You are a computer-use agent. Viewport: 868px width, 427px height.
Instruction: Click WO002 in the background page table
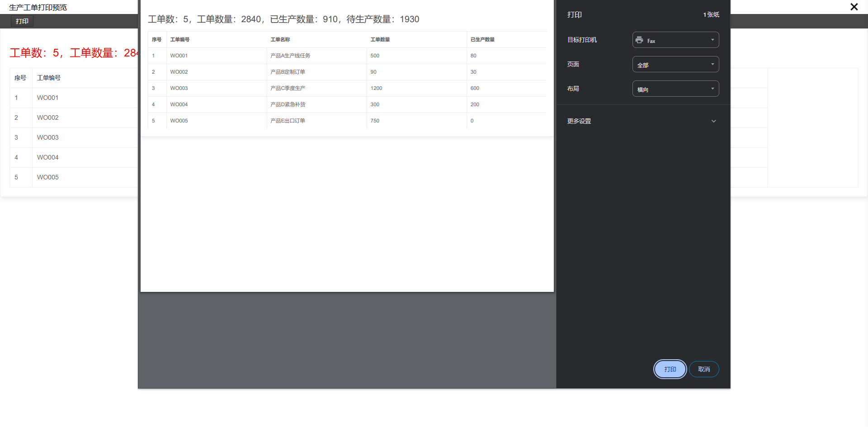tap(48, 117)
